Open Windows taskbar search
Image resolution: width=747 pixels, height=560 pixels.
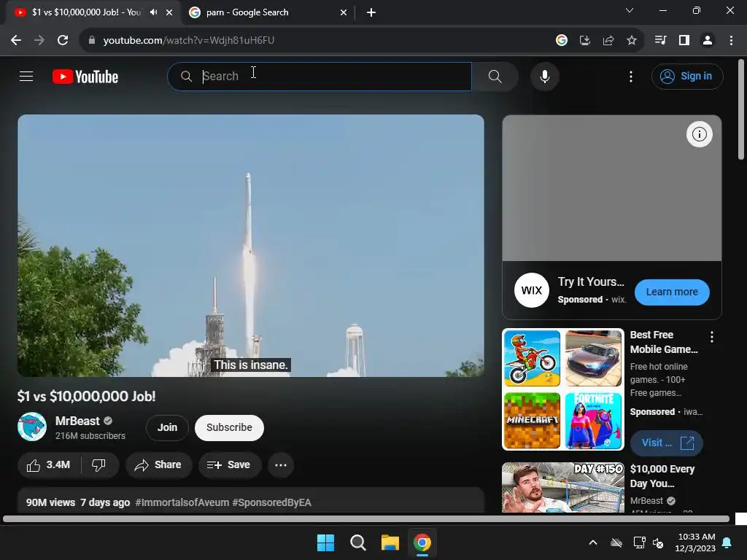(x=357, y=542)
